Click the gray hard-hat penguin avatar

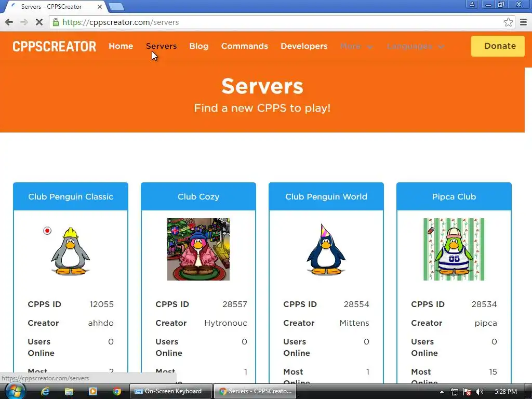tap(71, 251)
